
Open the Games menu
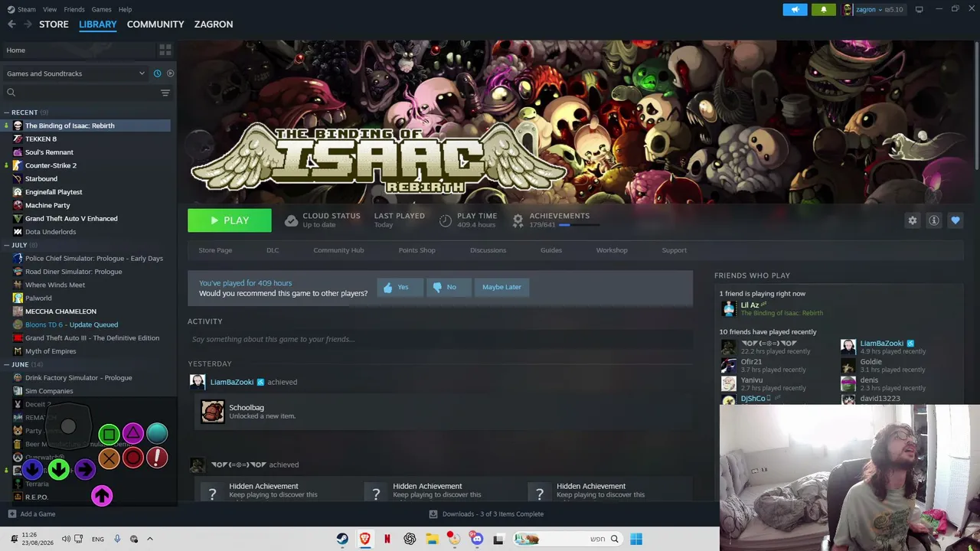click(101, 9)
